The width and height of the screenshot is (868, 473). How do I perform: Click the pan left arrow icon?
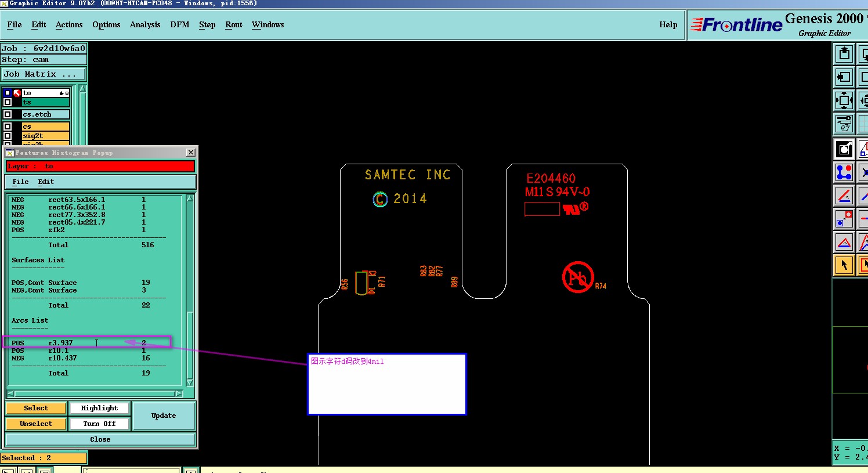coord(844,77)
